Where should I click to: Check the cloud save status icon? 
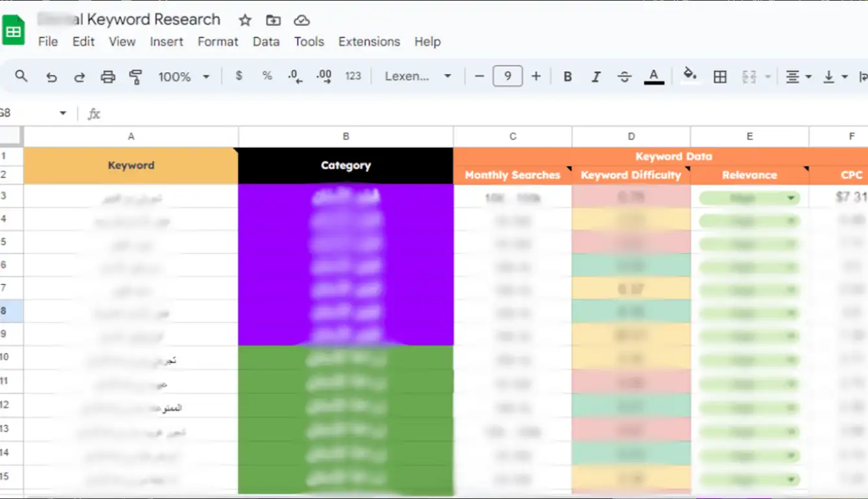(301, 20)
